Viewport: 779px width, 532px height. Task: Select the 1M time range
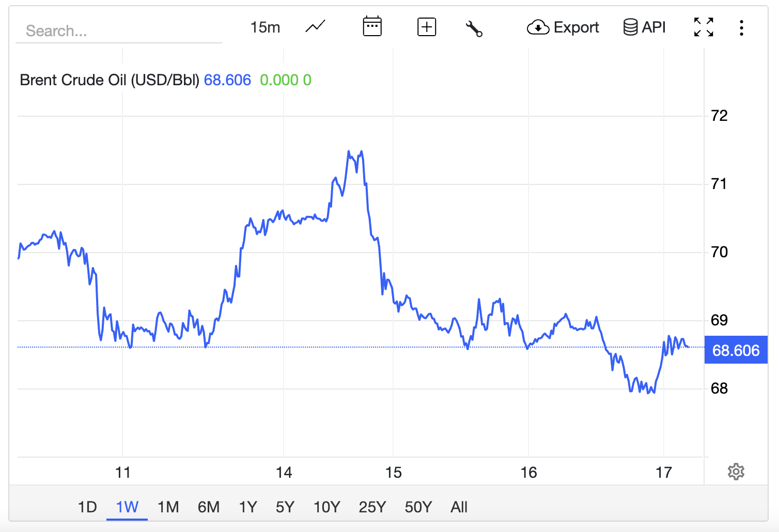(168, 507)
